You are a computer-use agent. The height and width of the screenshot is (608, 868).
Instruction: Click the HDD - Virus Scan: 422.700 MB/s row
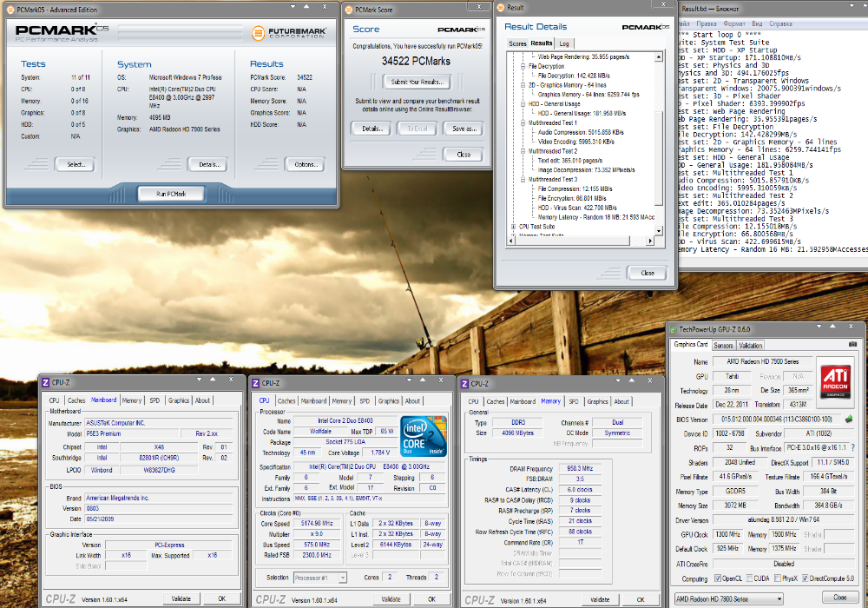point(577,208)
